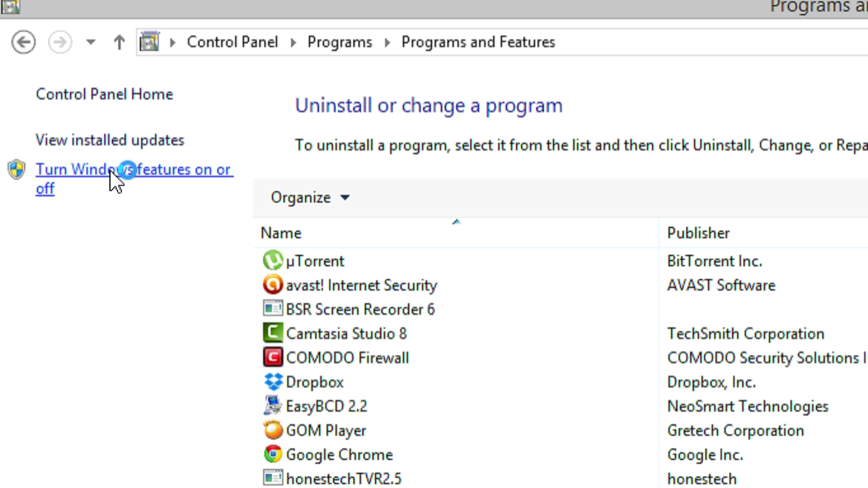This screenshot has width=868, height=488.
Task: Select honestechTVR2.5 entry
Action: (344, 478)
